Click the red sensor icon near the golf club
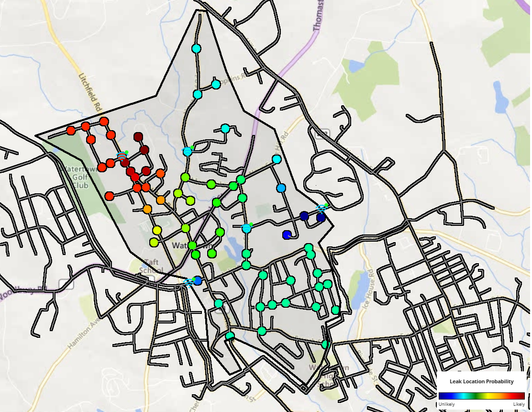The image size is (532, 412). tap(122, 157)
